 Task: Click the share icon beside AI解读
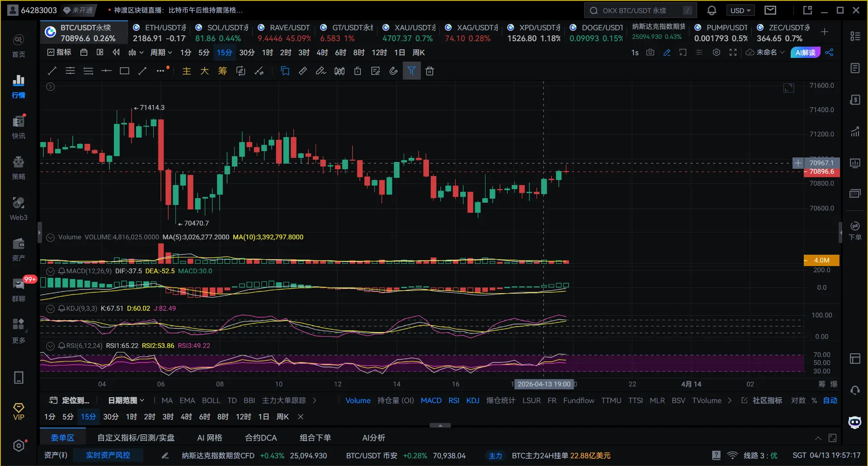click(829, 52)
